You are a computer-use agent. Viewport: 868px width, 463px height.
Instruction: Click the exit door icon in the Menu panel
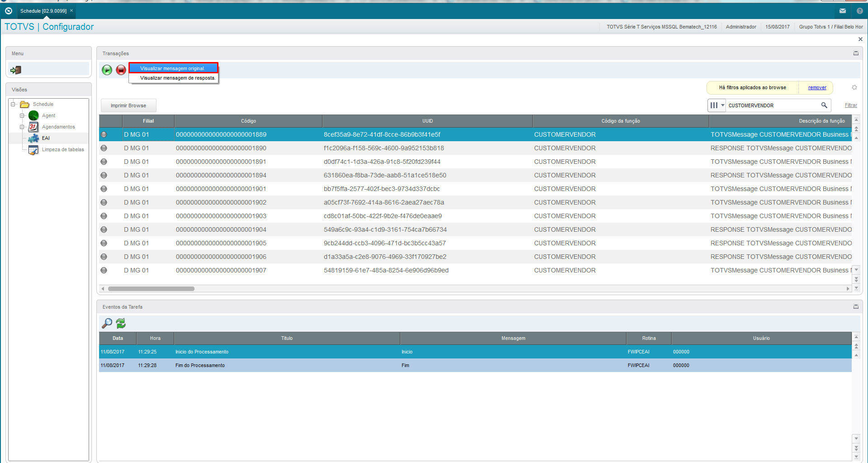click(16, 70)
